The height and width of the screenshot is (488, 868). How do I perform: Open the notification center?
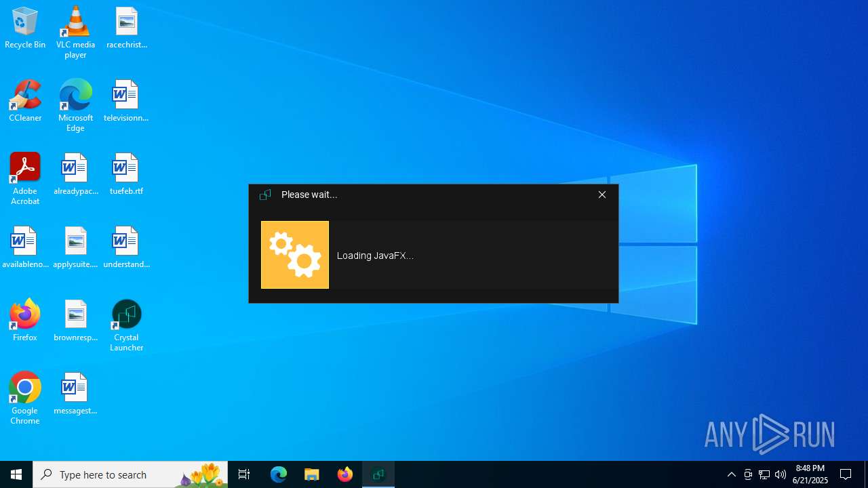point(846,474)
